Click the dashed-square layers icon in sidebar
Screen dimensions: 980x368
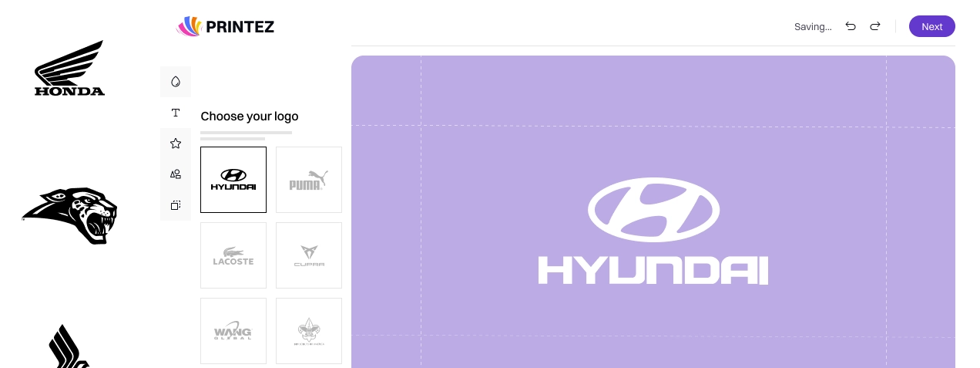[x=176, y=205]
